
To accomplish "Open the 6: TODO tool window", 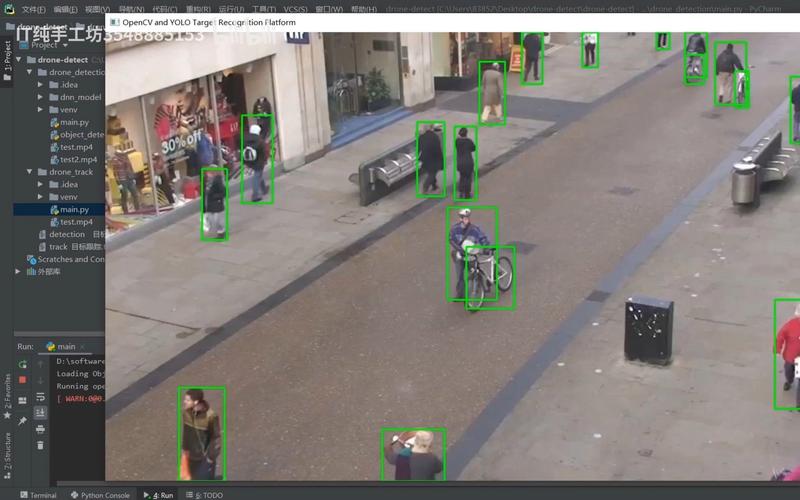I will [205, 495].
